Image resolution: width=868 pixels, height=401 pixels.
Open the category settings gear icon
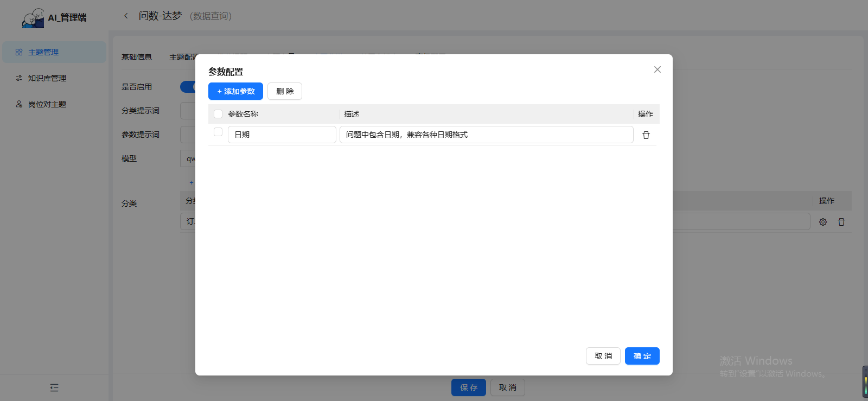823,222
